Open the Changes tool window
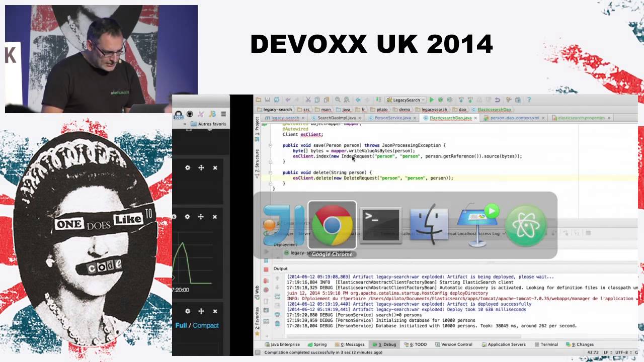Image resolution: width=644 pixels, height=362 pixels. tap(579, 344)
